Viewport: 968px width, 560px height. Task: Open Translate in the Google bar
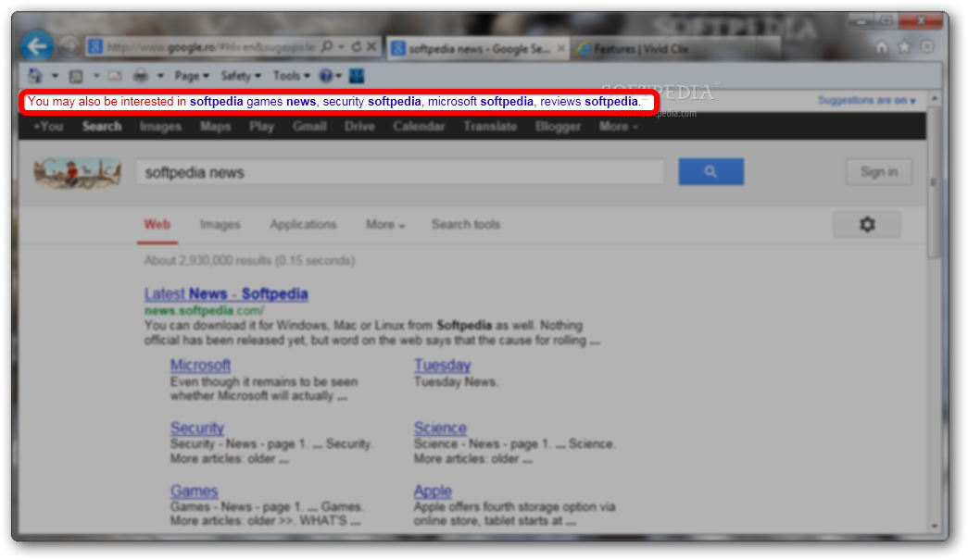tap(490, 127)
